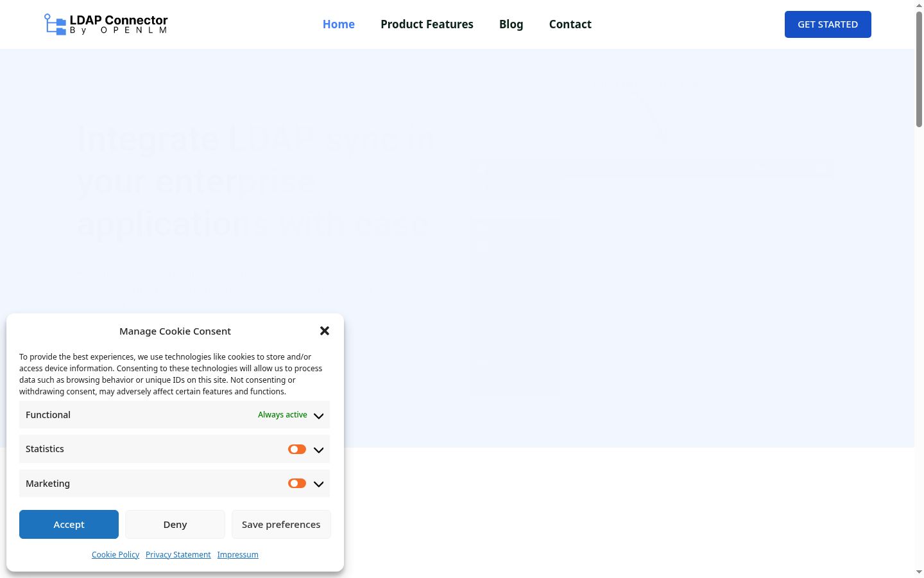
Task: Save cookie preferences
Action: pos(281,524)
